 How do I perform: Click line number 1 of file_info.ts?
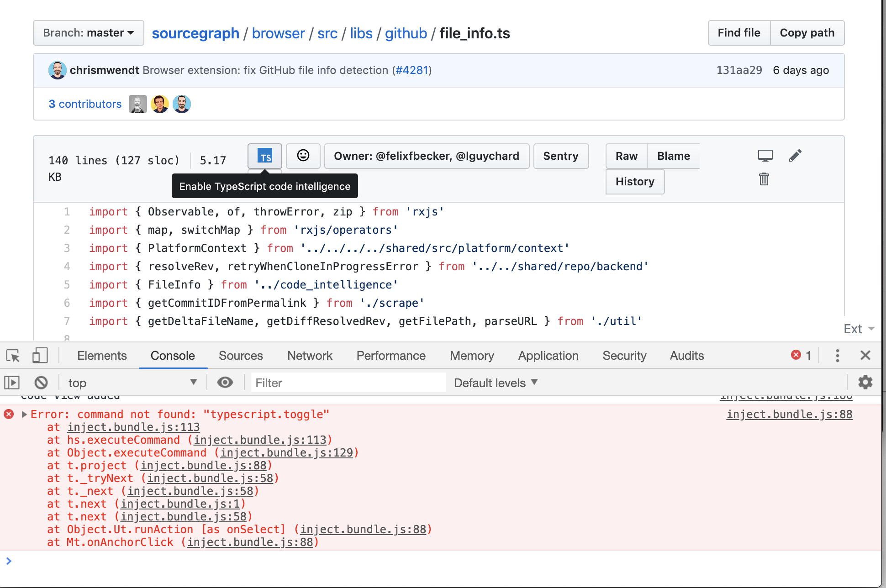coord(67,212)
